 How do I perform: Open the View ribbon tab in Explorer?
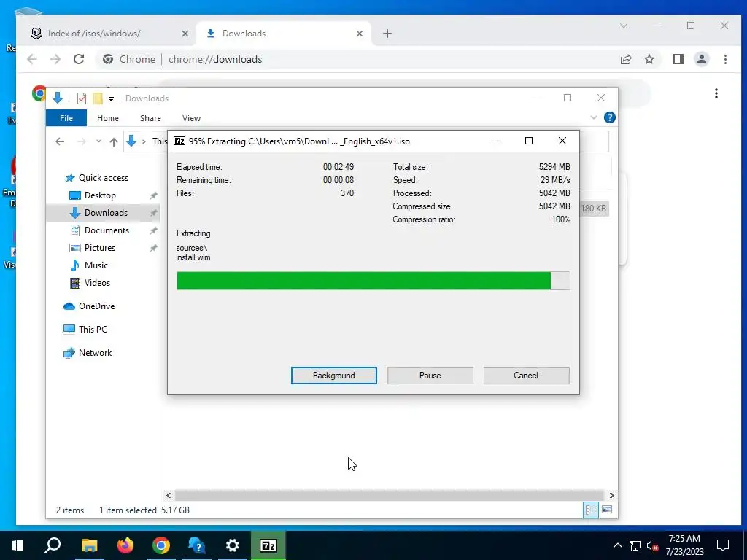pos(192,118)
